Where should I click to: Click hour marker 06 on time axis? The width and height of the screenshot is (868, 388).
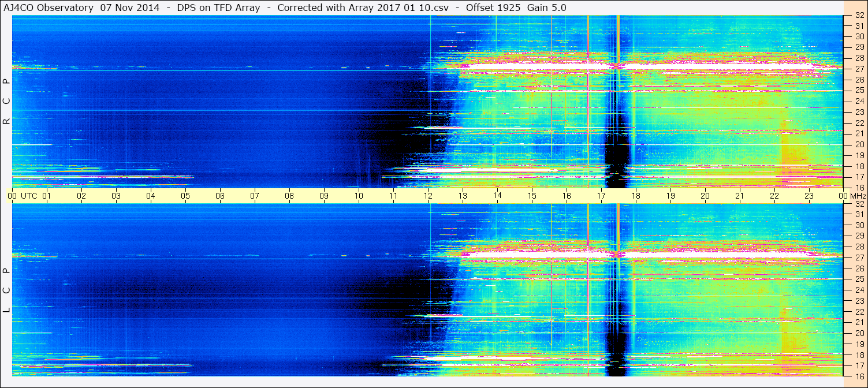[x=220, y=196]
